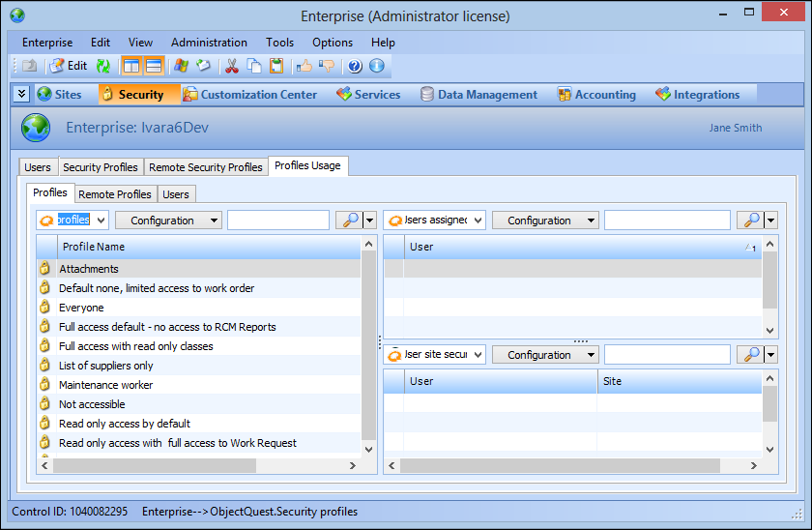The width and height of the screenshot is (812, 530).
Task: Switch to the Security Profiles tab
Action: point(101,167)
